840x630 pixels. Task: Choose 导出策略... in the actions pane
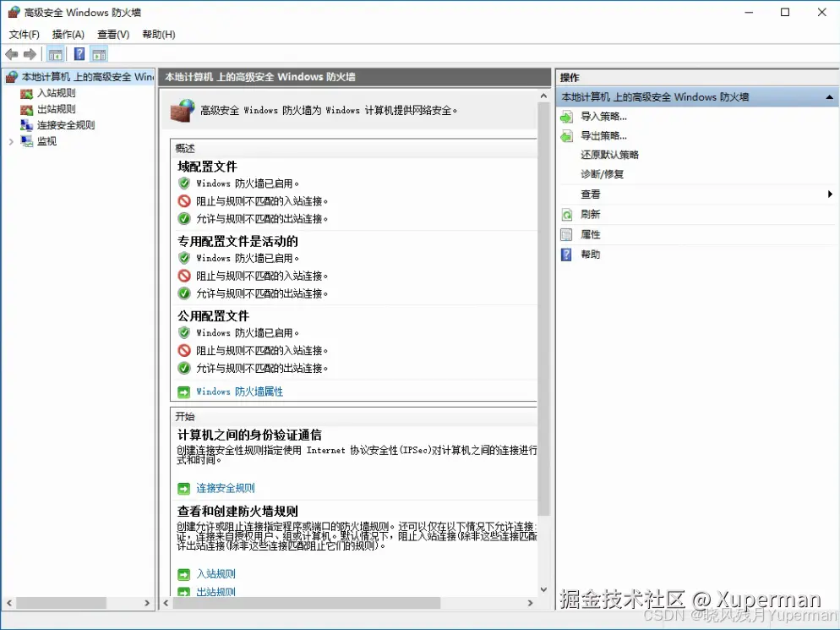(603, 135)
